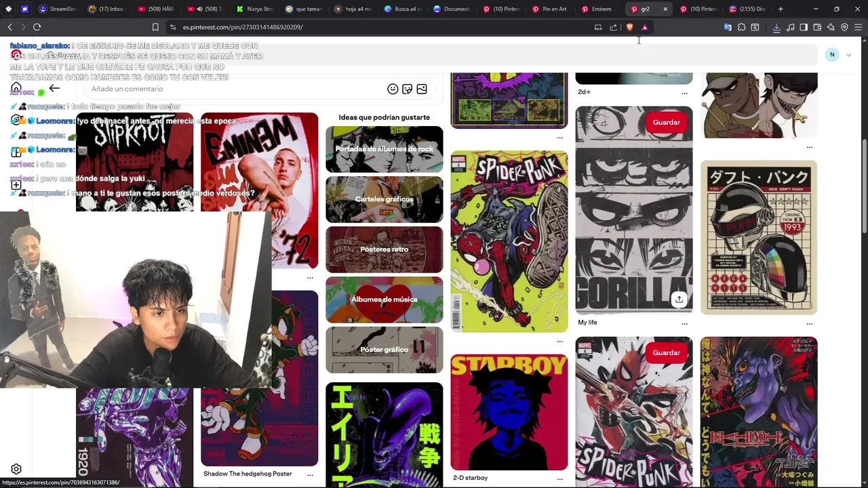Screen dimensions: 868x488
Task: Open the Brave Wallet icon
Action: 817,27
